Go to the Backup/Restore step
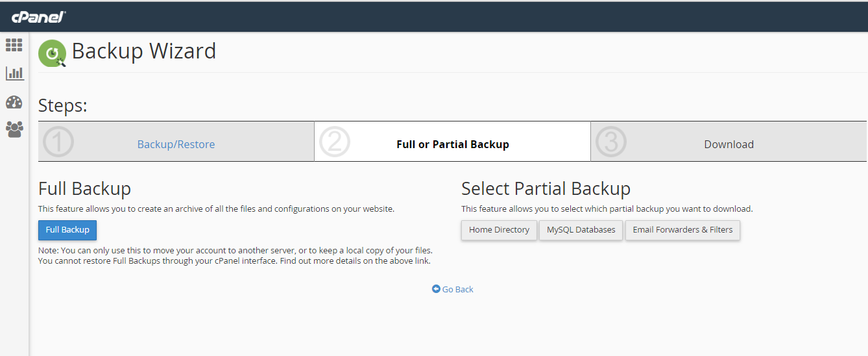868x356 pixels. coord(176,144)
